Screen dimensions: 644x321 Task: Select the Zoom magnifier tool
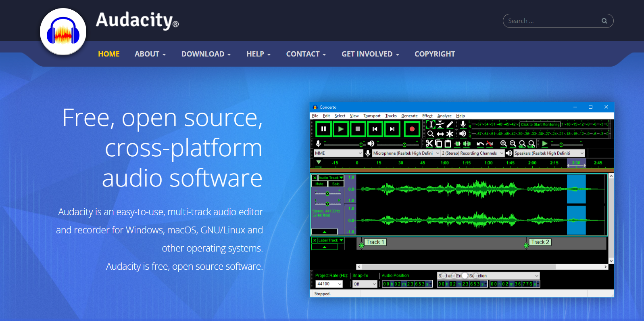431,134
